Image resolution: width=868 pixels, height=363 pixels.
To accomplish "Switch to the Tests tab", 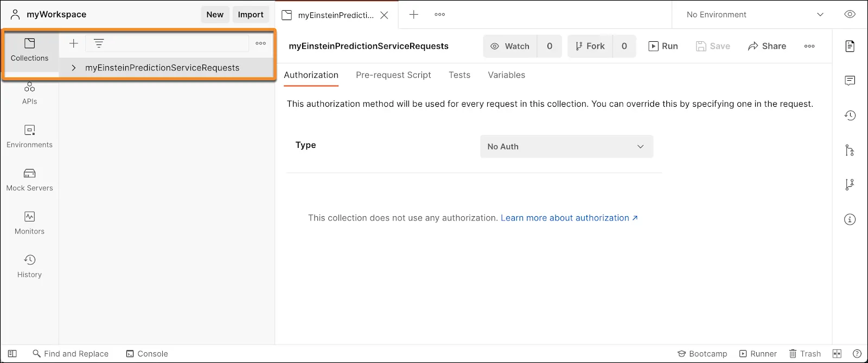I will 459,75.
